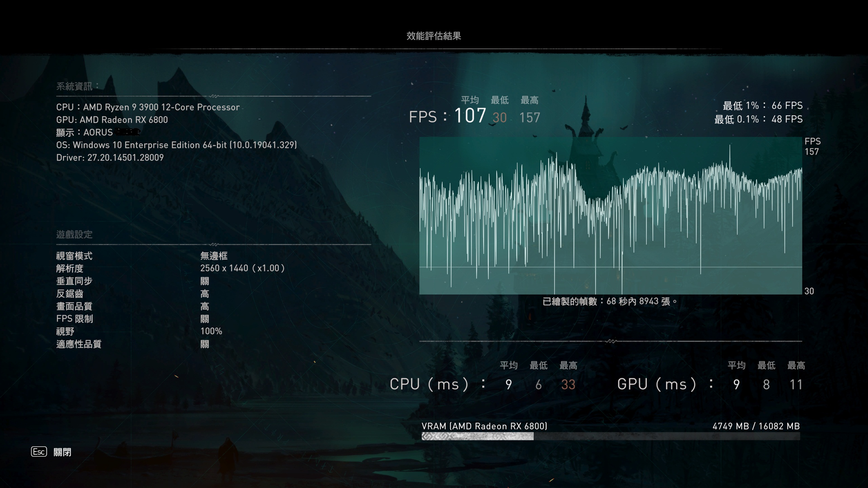Click the 最低 1%: 66 FPS line
868x488 pixels.
click(763, 106)
